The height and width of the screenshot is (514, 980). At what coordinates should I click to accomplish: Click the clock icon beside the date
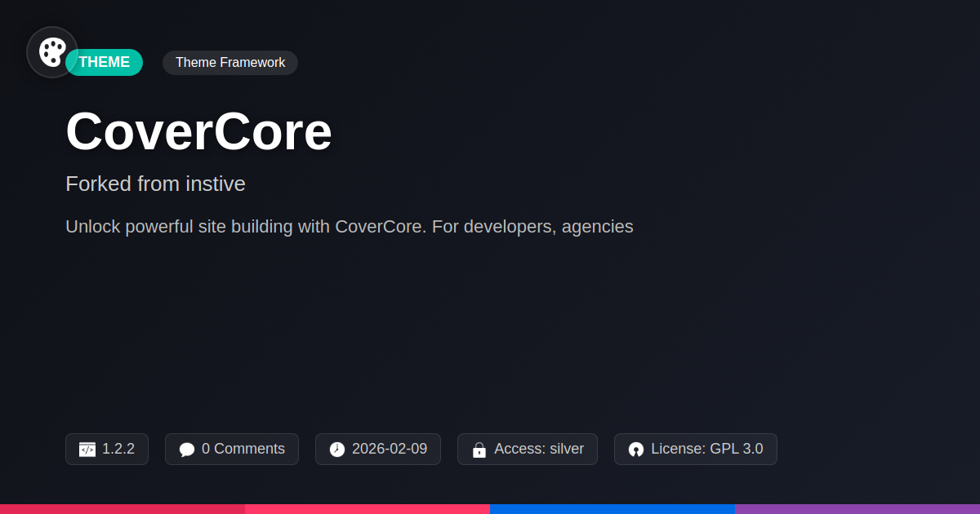[337, 450]
